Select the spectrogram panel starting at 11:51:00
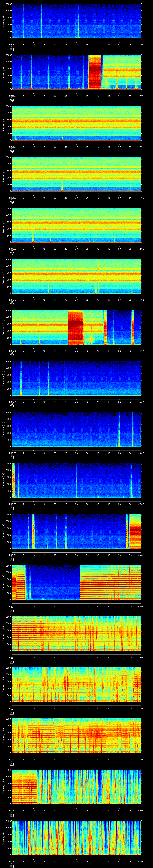Image resolution: width=153 pixels, height=868 pixels. [x=76, y=736]
